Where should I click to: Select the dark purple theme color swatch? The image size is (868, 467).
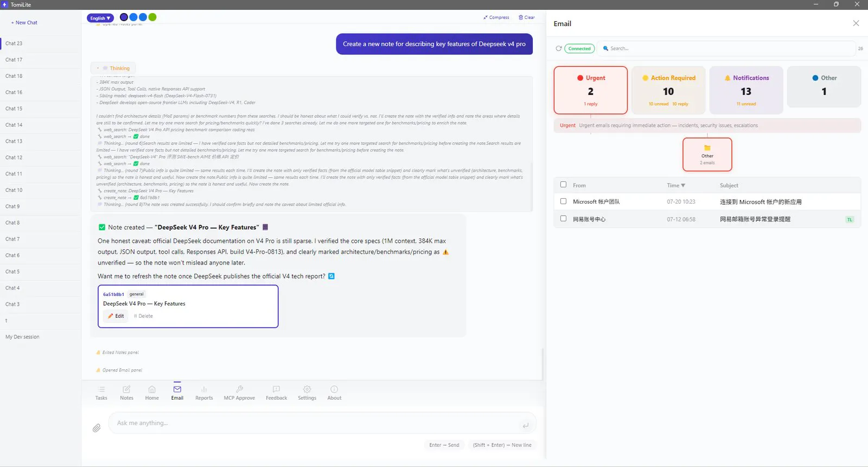(x=124, y=17)
